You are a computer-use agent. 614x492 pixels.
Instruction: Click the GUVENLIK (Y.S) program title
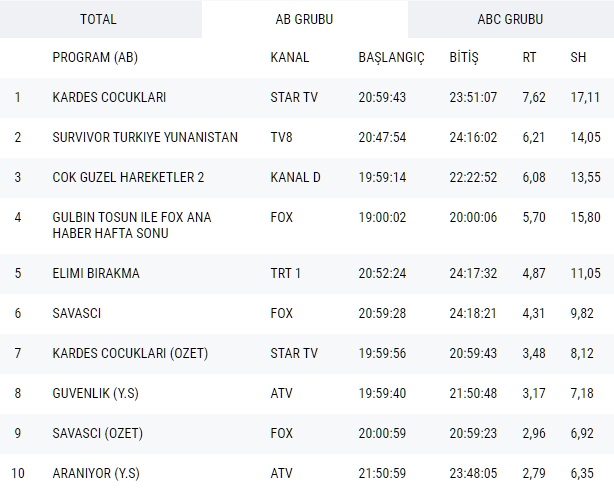pyautogui.click(x=97, y=393)
